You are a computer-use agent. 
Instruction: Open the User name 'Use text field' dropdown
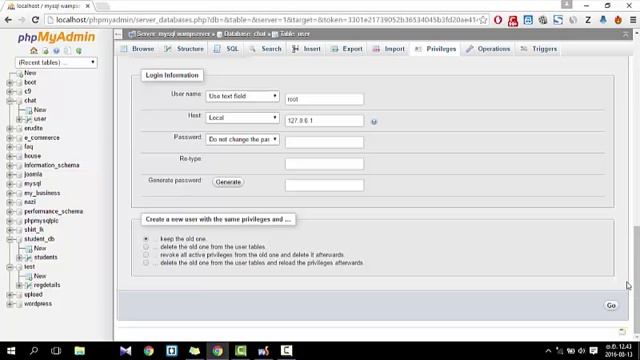pos(242,96)
